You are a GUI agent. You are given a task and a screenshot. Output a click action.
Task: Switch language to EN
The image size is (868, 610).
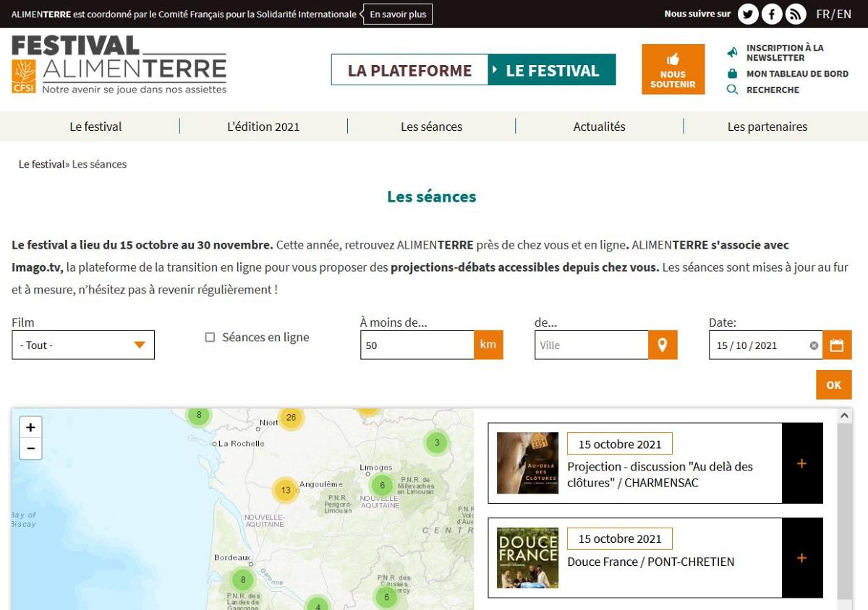(x=844, y=14)
